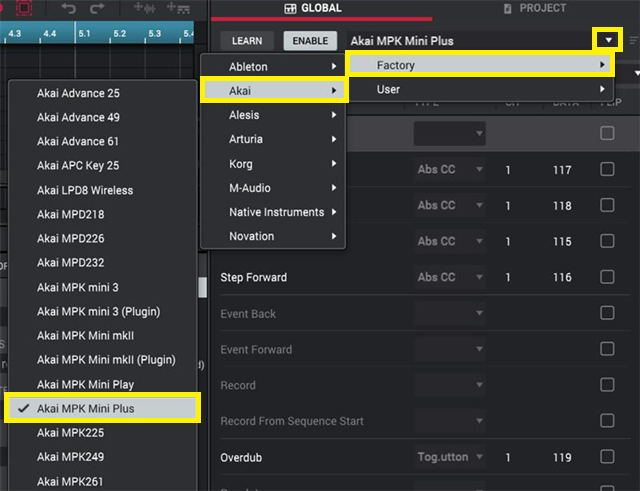Open the User presets submenu
This screenshot has width=640, height=491.
480,89
